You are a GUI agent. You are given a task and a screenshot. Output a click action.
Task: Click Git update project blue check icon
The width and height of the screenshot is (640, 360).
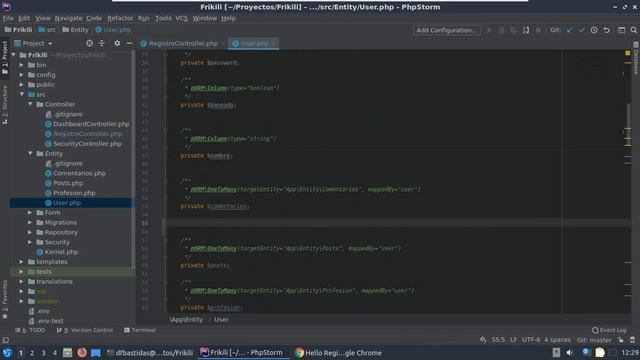(570, 30)
